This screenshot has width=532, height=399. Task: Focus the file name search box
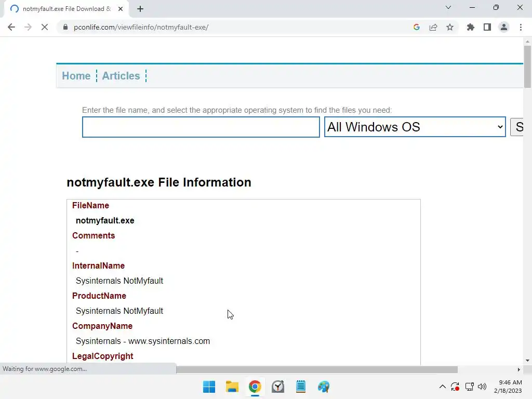point(201,127)
